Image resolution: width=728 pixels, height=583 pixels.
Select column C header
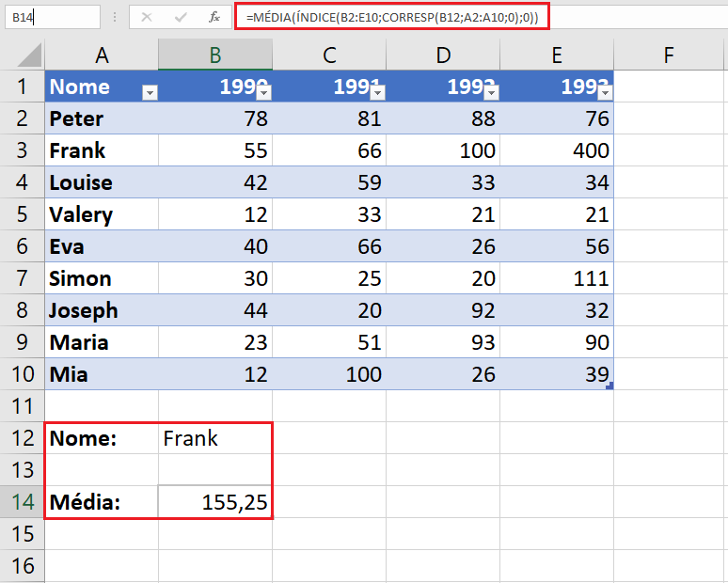click(329, 55)
